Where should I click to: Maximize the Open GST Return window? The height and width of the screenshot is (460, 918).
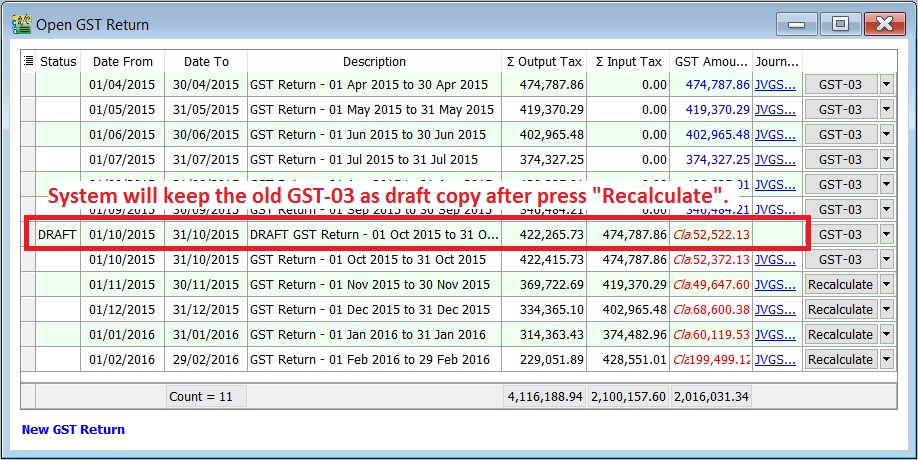point(840,22)
